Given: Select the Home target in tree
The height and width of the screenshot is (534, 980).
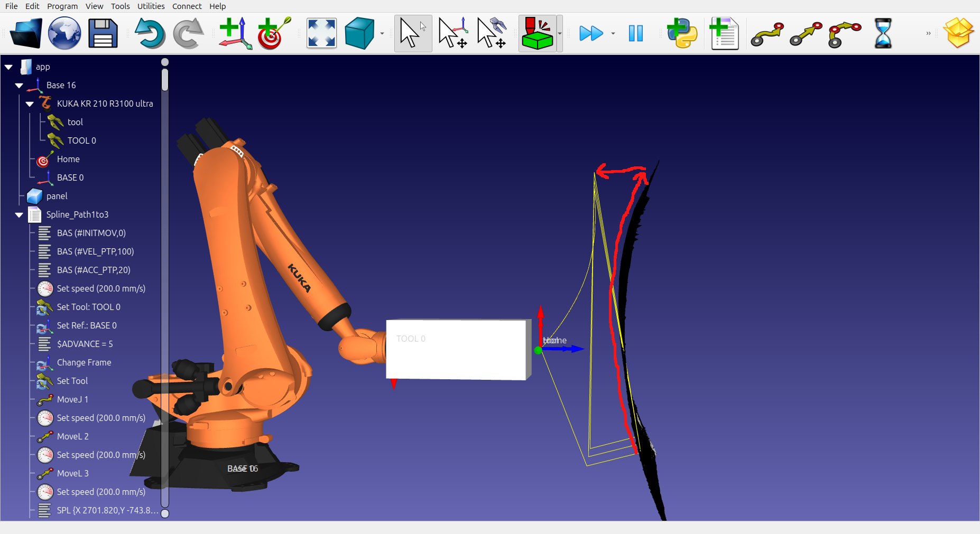Looking at the screenshot, I should pos(68,159).
